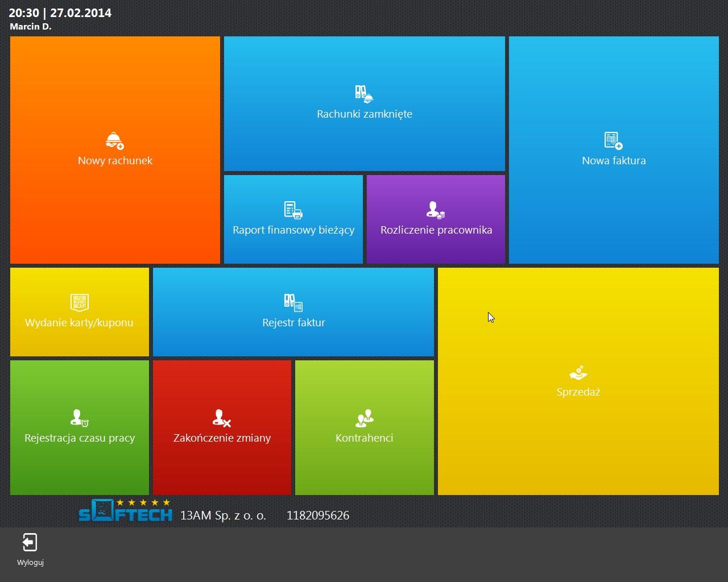Click the Rozliczenie pracownika person-with-coins icon
This screenshot has height=582, width=728.
(x=436, y=210)
